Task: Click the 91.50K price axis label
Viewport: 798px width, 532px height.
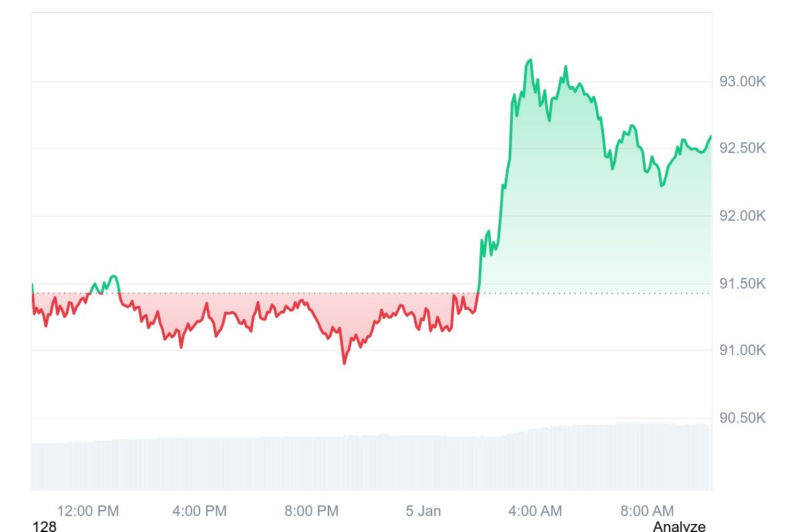Action: point(742,283)
